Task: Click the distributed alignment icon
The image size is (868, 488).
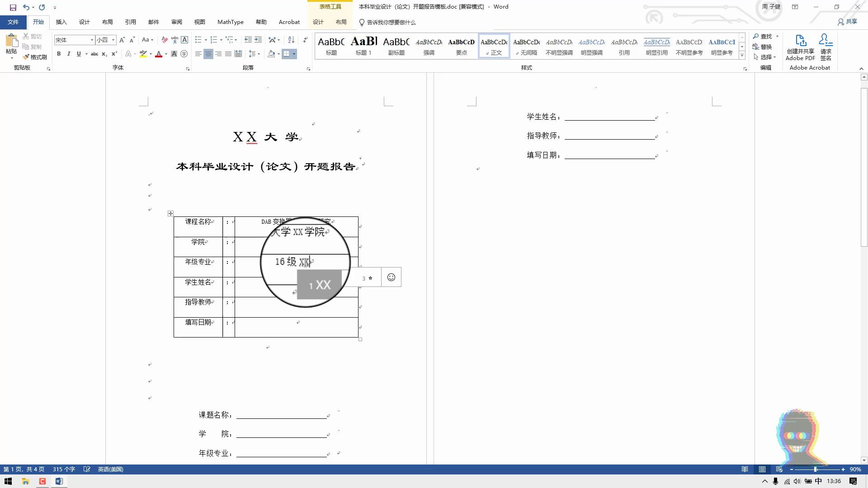Action: click(x=238, y=54)
